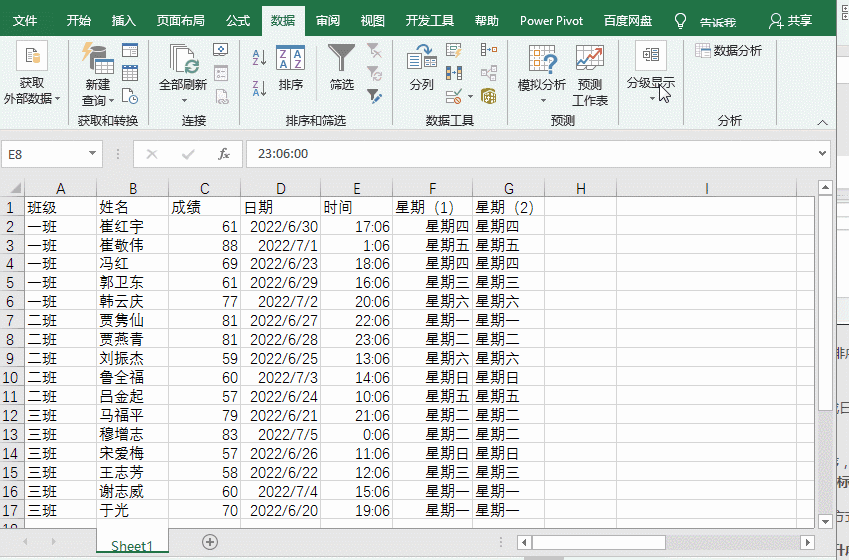The width and height of the screenshot is (849, 560).
Task: Click Recent Sources icon with clock
Action: 130,96
